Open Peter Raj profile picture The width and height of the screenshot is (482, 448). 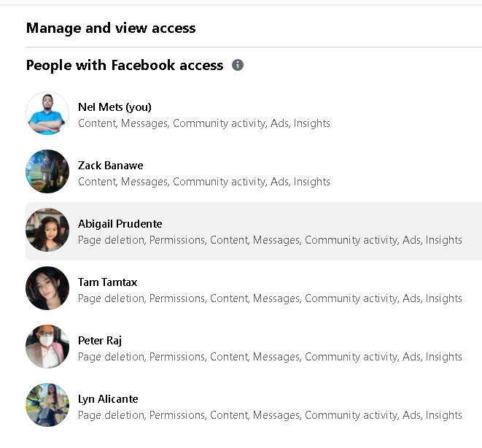pos(47,347)
